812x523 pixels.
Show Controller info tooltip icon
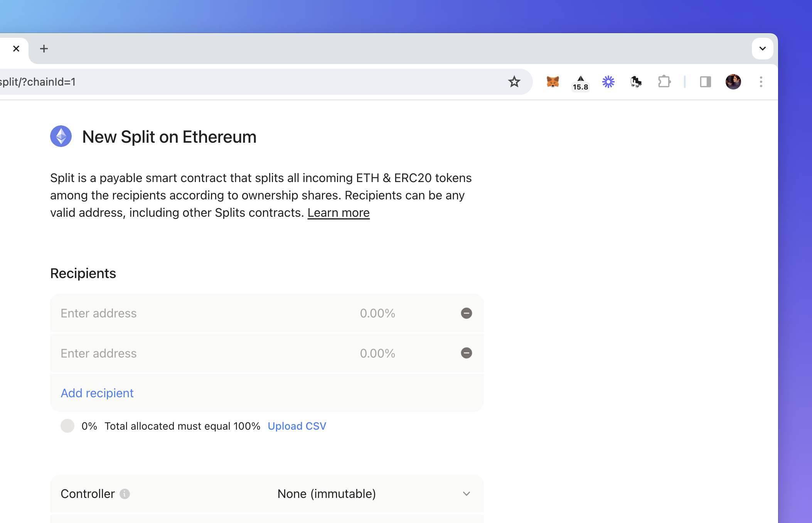tap(125, 494)
